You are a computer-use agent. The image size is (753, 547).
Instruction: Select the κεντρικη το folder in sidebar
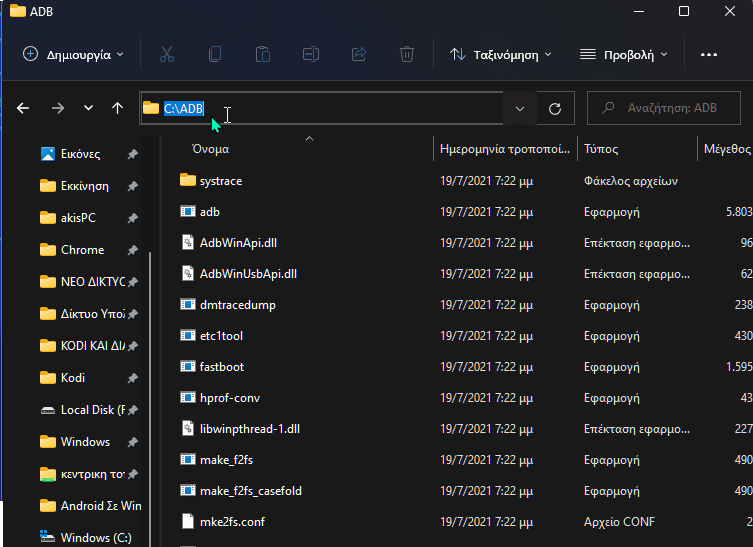92,474
